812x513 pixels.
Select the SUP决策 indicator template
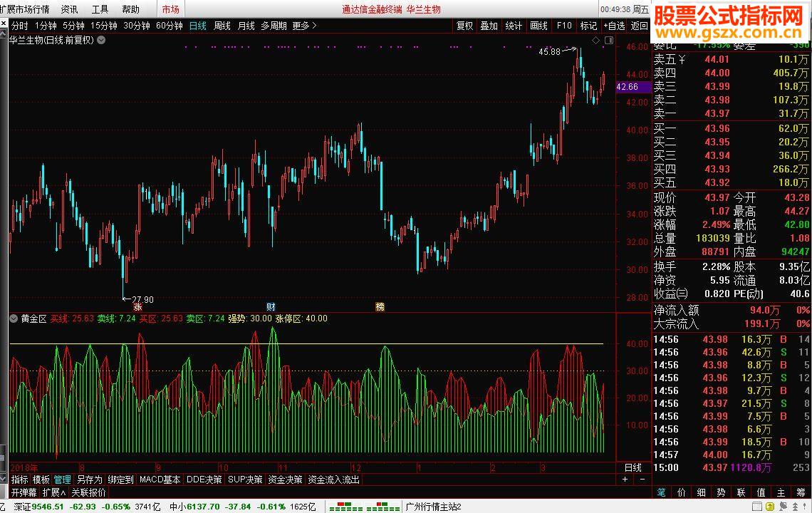246,480
